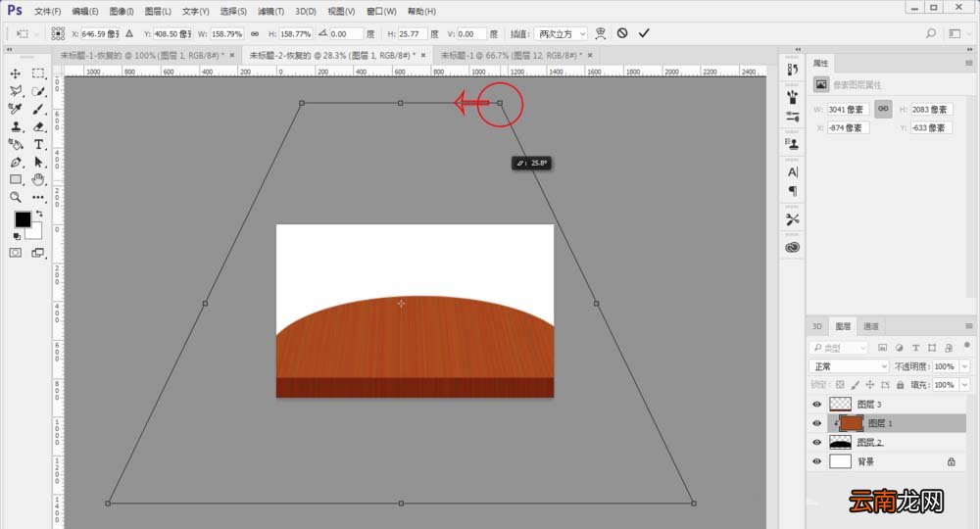The height and width of the screenshot is (529, 980).
Task: Select the 图层 2 layer name
Action: pos(869,442)
